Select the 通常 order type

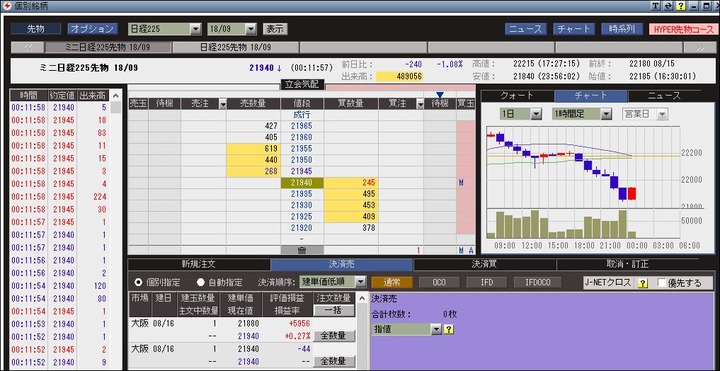(392, 282)
